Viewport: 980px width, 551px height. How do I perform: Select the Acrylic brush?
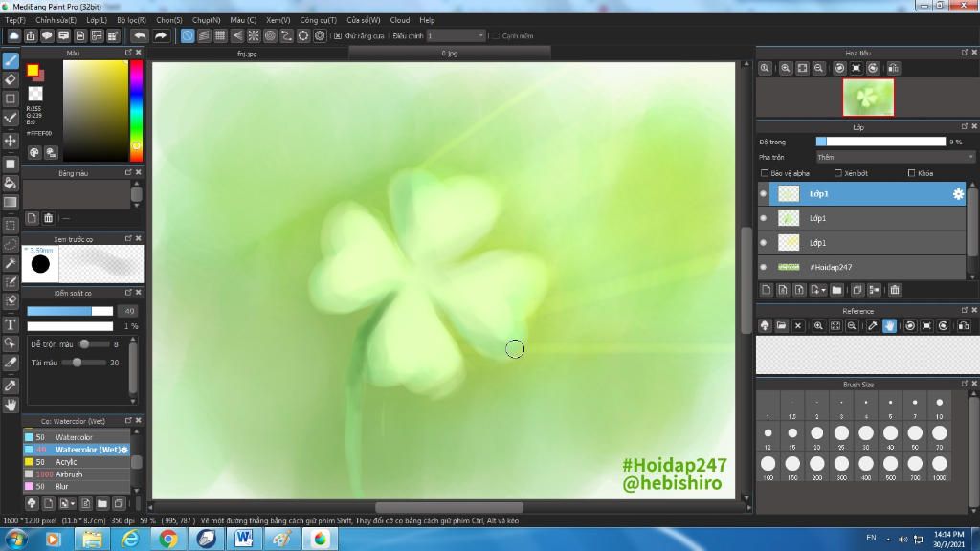(x=77, y=462)
